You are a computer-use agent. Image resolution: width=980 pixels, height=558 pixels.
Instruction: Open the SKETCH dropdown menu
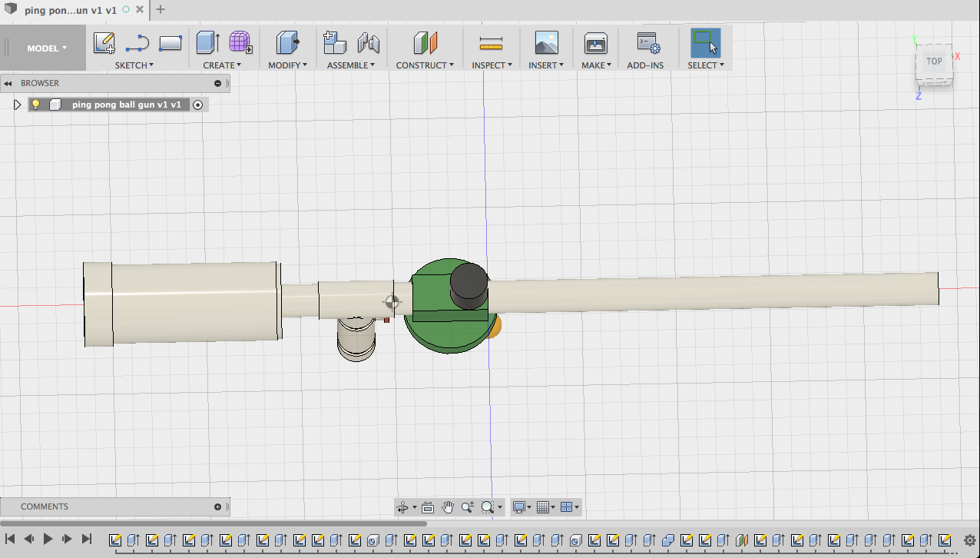[x=134, y=65]
